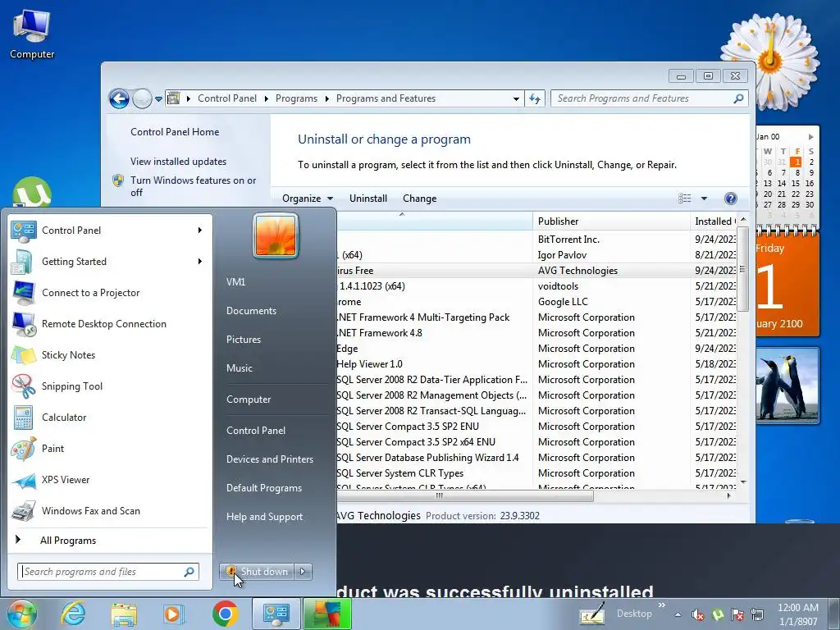The height and width of the screenshot is (630, 840).
Task: Open View installed updates link
Action: (178, 162)
